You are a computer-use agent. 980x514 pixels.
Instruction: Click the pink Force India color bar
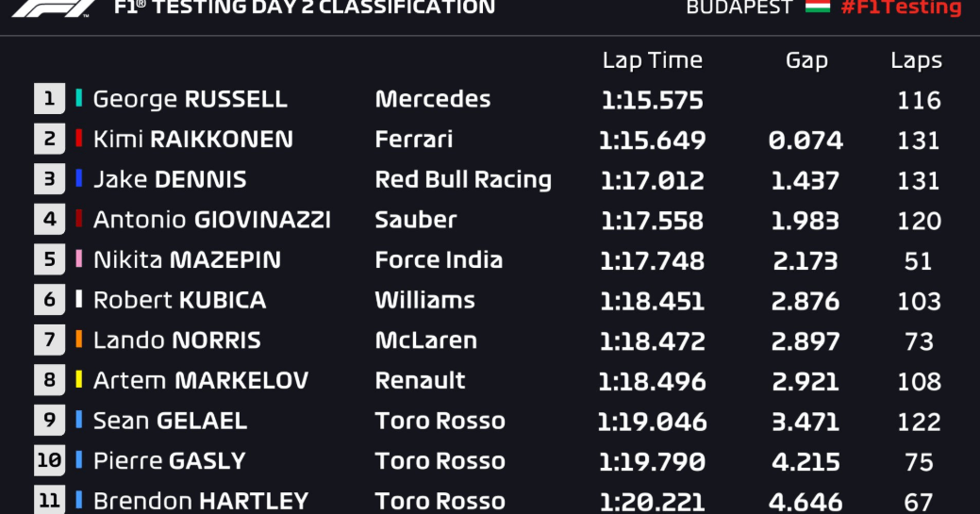(x=78, y=258)
